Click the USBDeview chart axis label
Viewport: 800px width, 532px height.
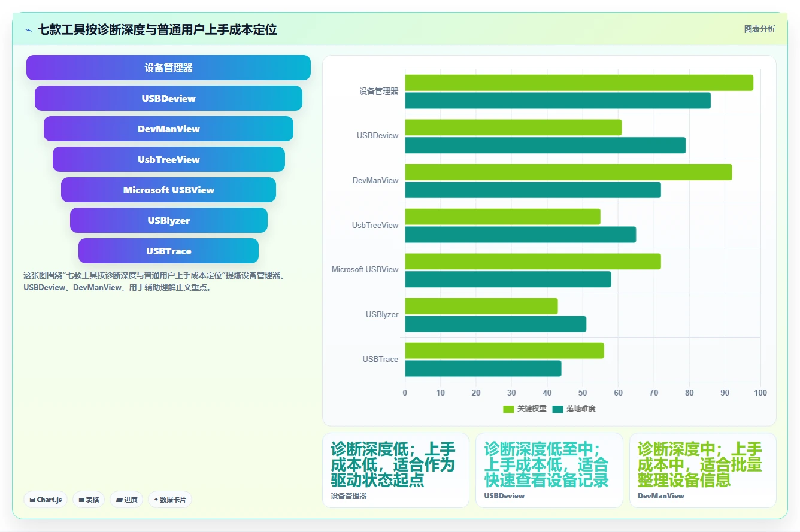pyautogui.click(x=377, y=136)
